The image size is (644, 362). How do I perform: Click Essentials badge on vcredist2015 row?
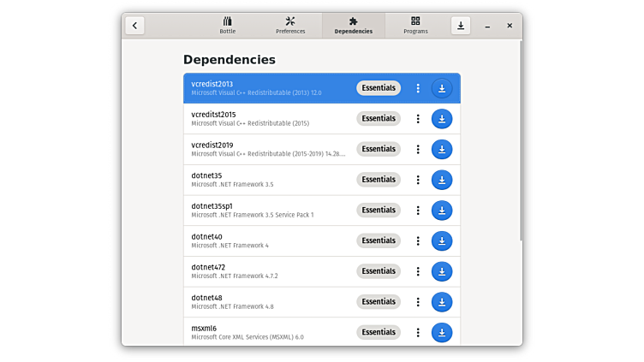(379, 119)
